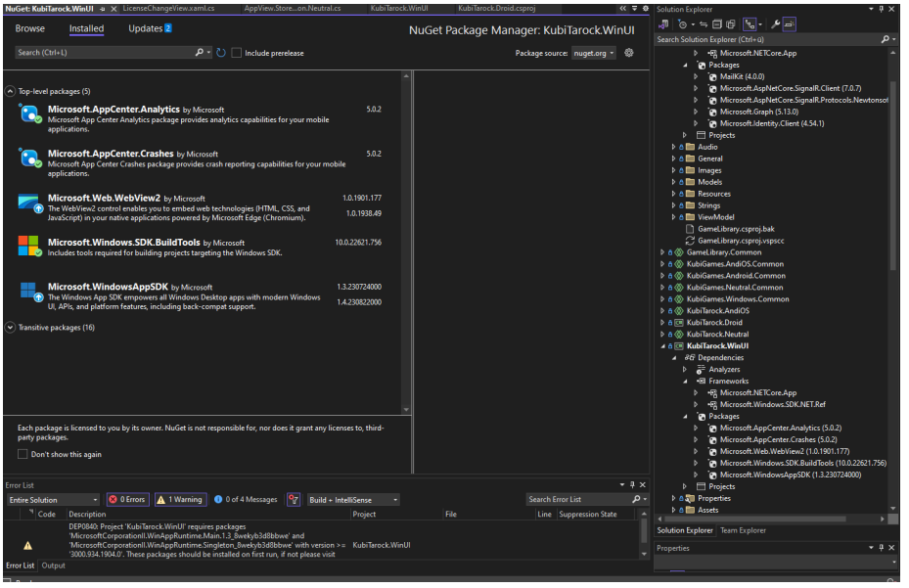This screenshot has height=588, width=909.
Task: Click the Solution Explorer search magnifier icon
Action: coord(886,39)
